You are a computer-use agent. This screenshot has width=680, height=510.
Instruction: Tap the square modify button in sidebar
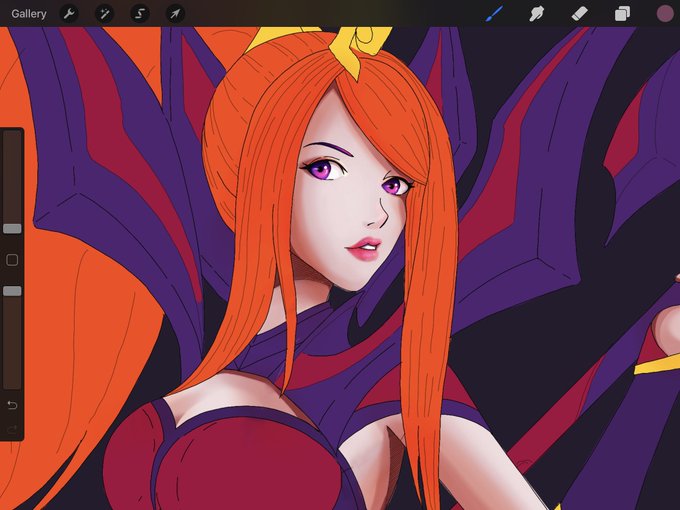pyautogui.click(x=12, y=260)
